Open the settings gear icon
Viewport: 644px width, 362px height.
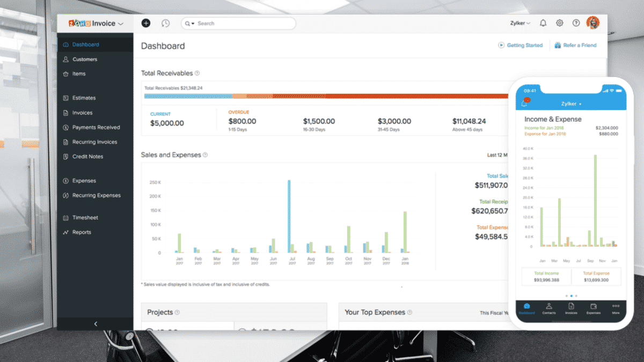point(559,23)
